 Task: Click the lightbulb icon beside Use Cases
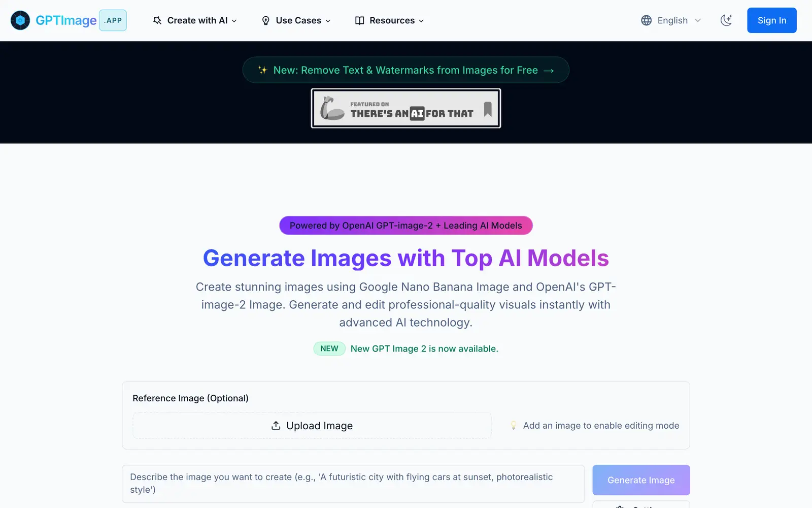pos(265,20)
